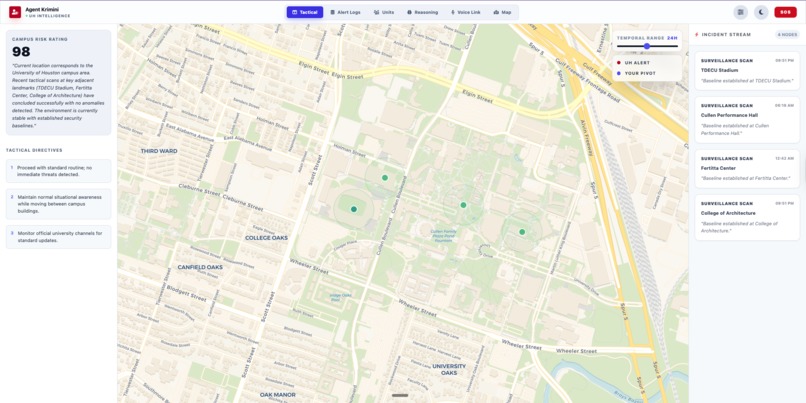Toggle dark mode with the moon icon
Image resolution: width=806 pixels, height=403 pixels.
(x=761, y=12)
